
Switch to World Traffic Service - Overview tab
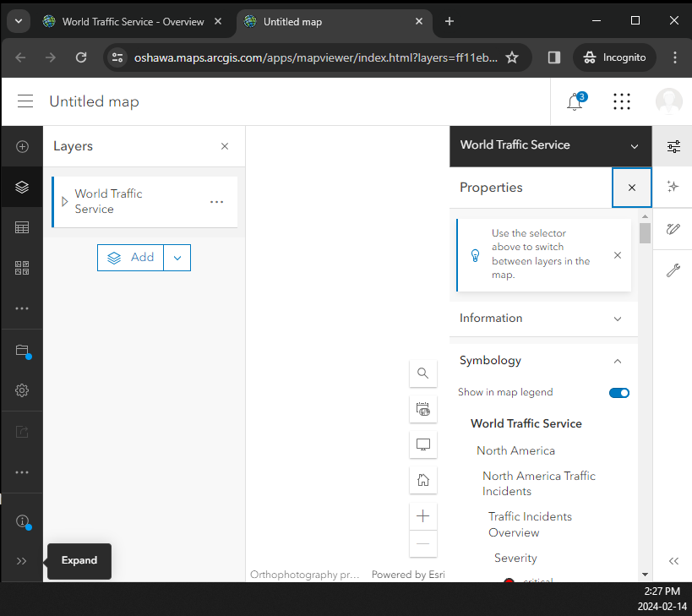(133, 22)
